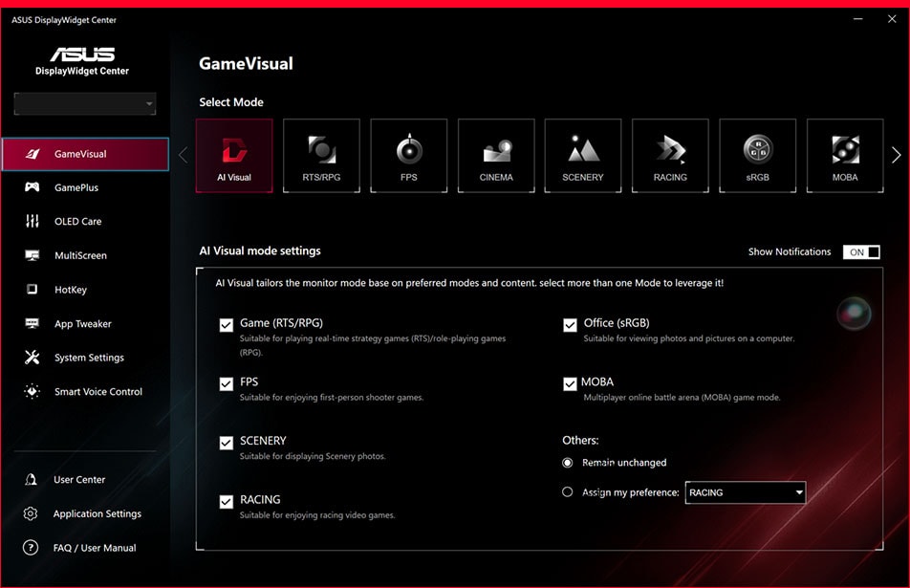Enable the SCENERY mode checkbox
Screen dimensions: 910x588
227,443
